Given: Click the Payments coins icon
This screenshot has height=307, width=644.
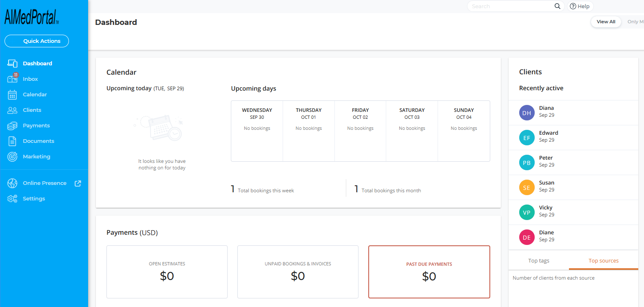Looking at the screenshot, I should pyautogui.click(x=12, y=126).
